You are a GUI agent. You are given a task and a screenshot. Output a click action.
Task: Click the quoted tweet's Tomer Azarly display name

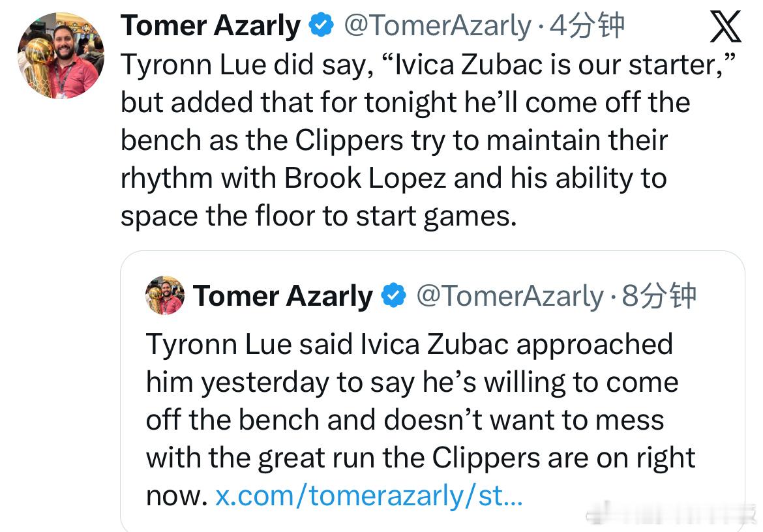[282, 296]
